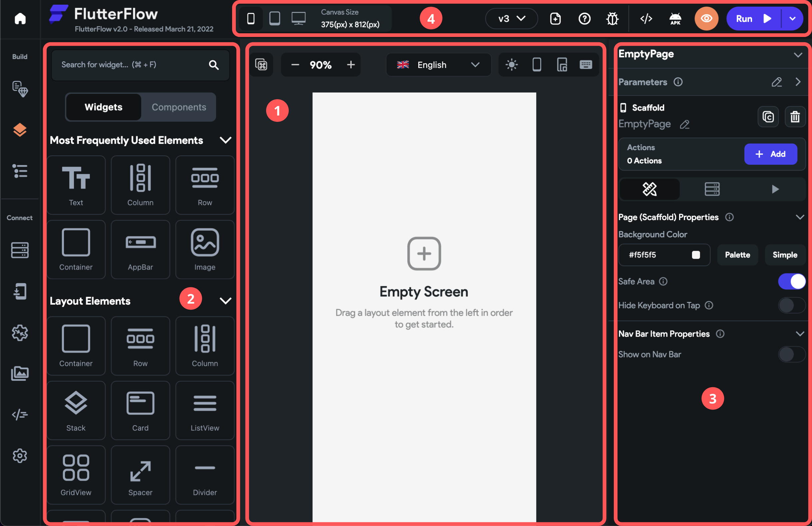This screenshot has height=526, width=812.
Task: Delete the page with trash icon
Action: click(x=795, y=117)
